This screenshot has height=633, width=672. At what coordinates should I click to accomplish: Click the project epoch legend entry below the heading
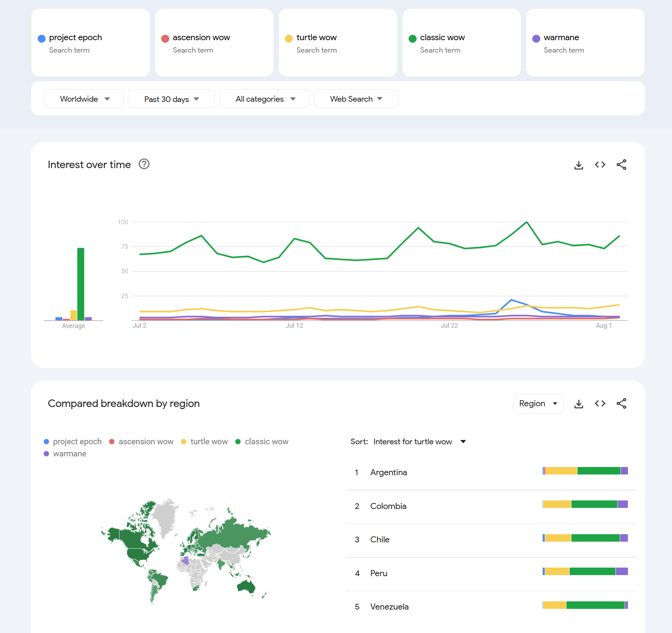(x=72, y=441)
